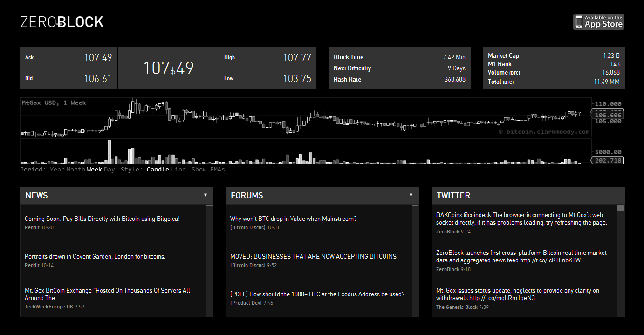Switch chart period to Year
The width and height of the screenshot is (644, 335).
coord(57,170)
